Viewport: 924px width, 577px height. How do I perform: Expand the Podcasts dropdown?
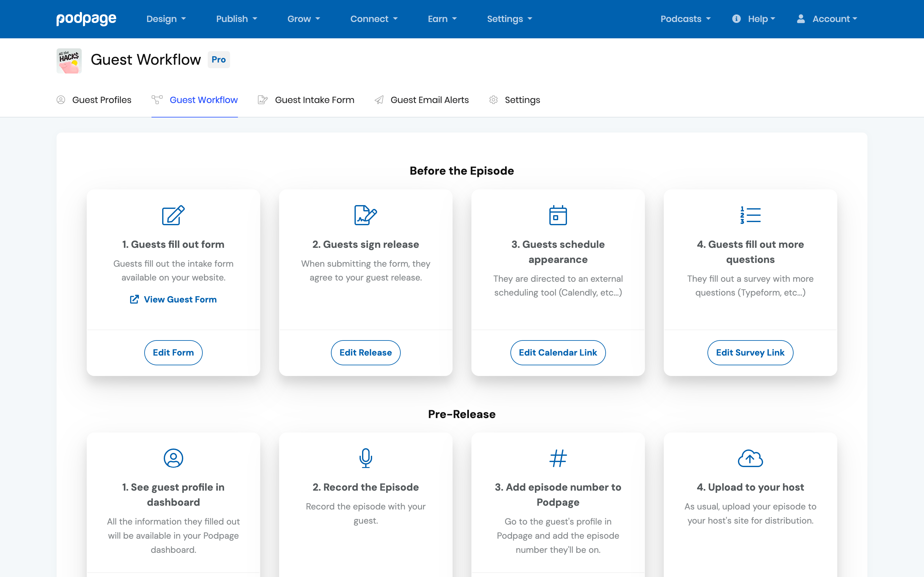click(685, 19)
